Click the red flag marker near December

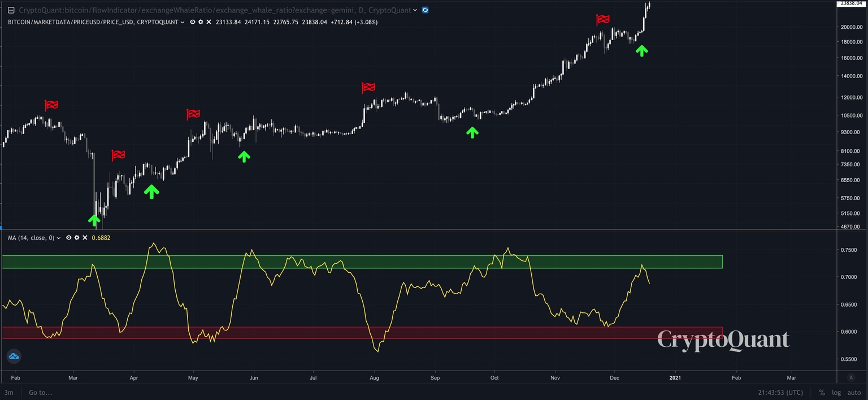tap(602, 19)
